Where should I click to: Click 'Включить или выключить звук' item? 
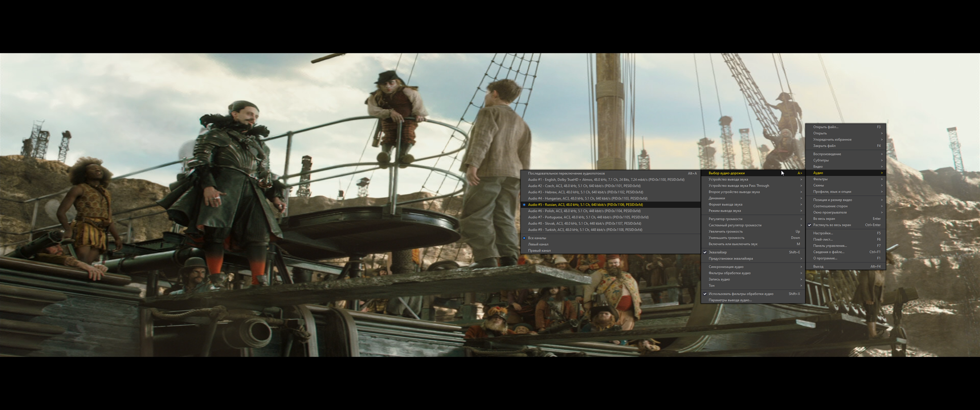coord(753,244)
